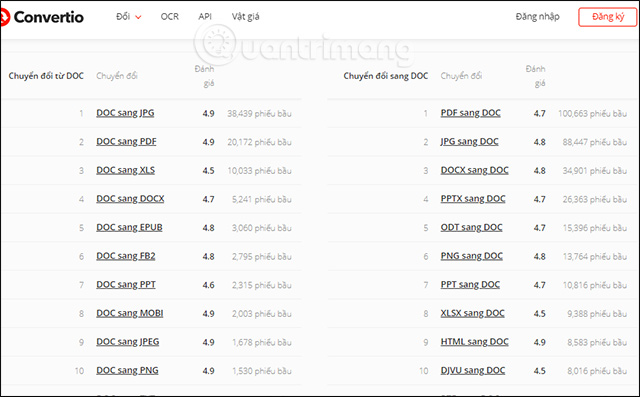Screen dimensions: 640x397
Task: Open the OCR menu item
Action: 169,17
